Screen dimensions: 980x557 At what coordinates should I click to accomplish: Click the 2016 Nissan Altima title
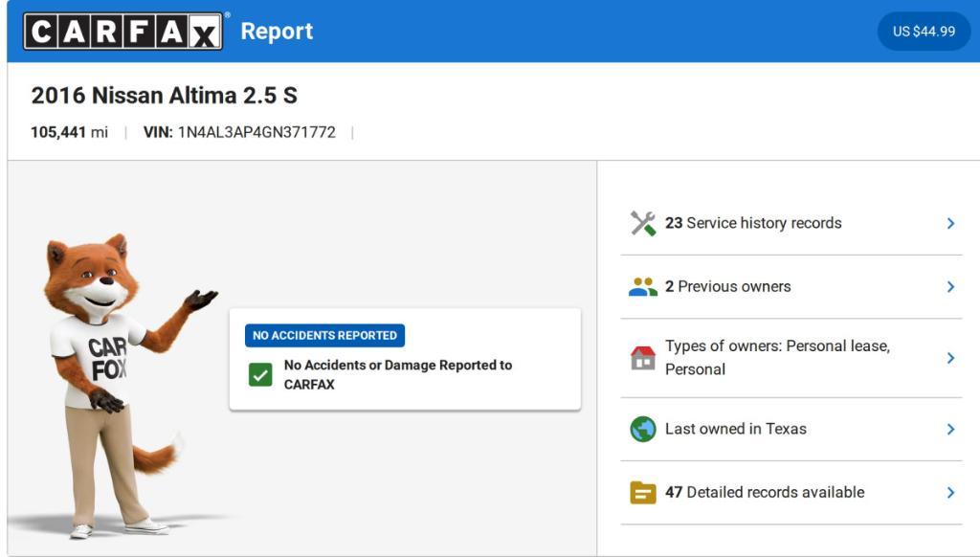point(164,96)
